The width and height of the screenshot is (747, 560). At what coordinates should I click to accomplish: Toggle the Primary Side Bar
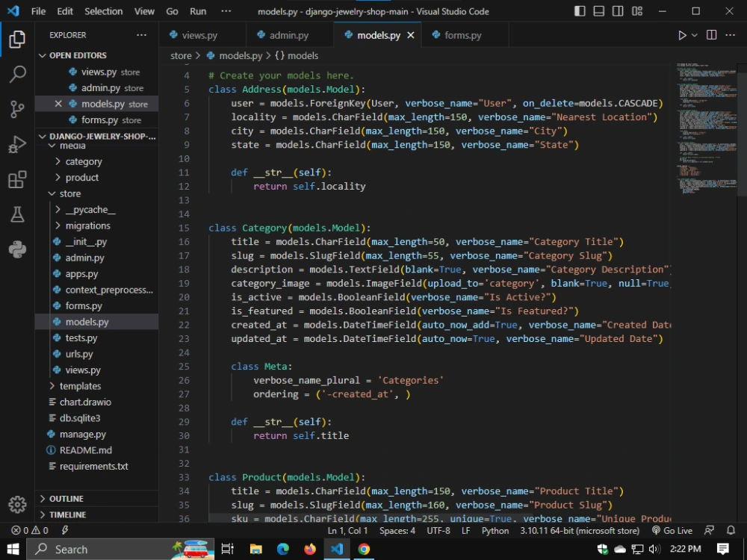[x=580, y=11]
